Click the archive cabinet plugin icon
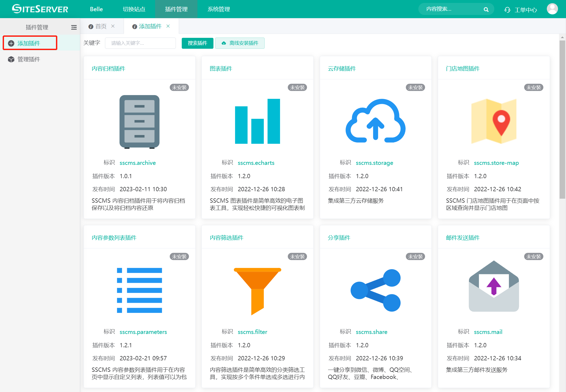The image size is (566, 392). pyautogui.click(x=139, y=121)
